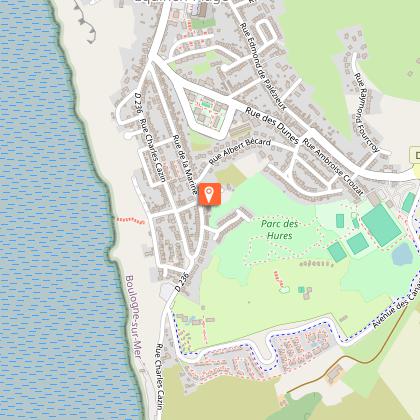Select the Rue Albert Bécard street label
Viewport: 420px width, 420px height.
240,151
